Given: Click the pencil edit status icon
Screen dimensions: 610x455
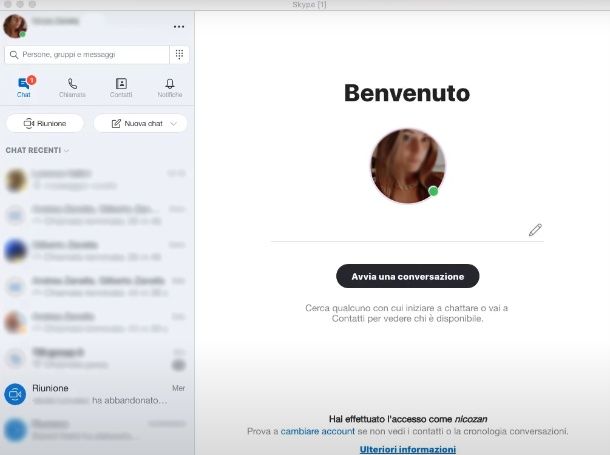Looking at the screenshot, I should pos(535,230).
